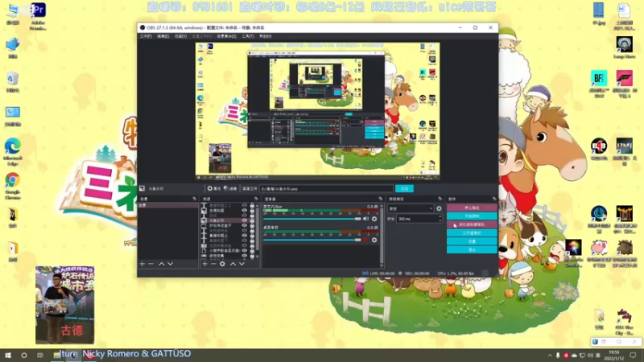The image size is (644, 362).
Task: Toggle visibility of highlighted 斗鱼水印 source
Action: 245,220
